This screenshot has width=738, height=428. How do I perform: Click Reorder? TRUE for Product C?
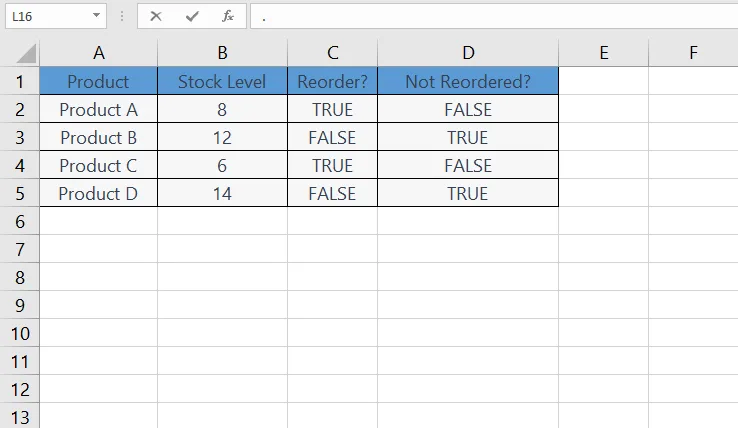332,165
